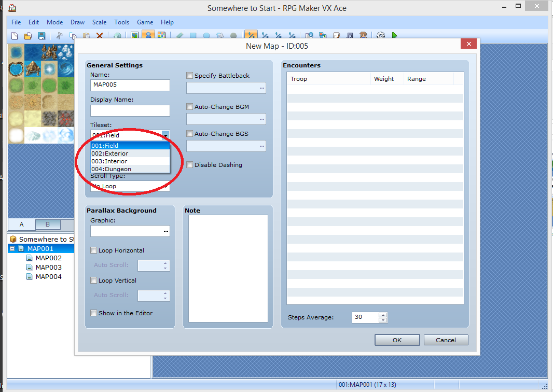Set zoom to 1/4 scale icon
The width and height of the screenshot is (553, 392).
[278, 35]
